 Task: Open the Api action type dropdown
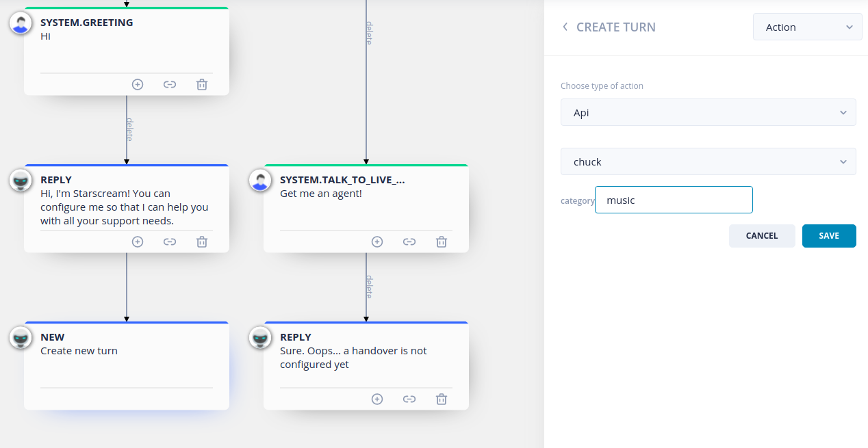[x=708, y=112]
